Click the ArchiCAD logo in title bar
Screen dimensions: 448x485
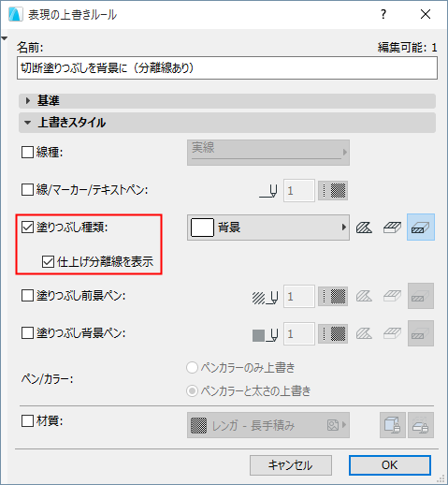(16, 14)
